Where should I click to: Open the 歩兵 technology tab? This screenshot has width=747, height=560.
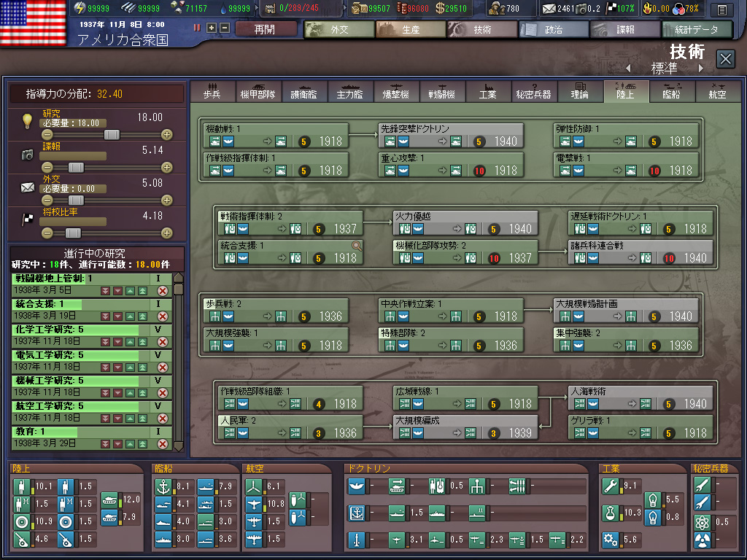click(213, 92)
